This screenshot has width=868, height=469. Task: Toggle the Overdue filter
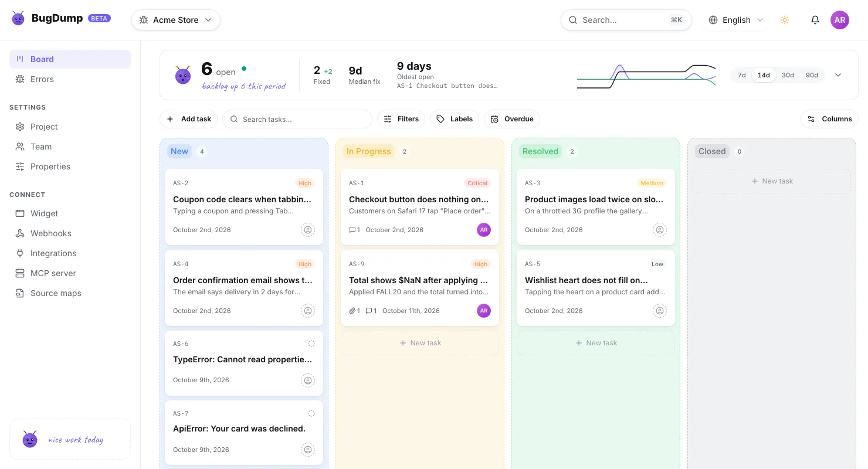(512, 119)
